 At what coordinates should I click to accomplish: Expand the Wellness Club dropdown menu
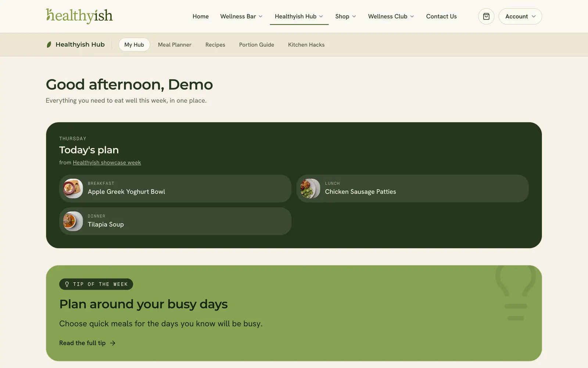pyautogui.click(x=391, y=17)
